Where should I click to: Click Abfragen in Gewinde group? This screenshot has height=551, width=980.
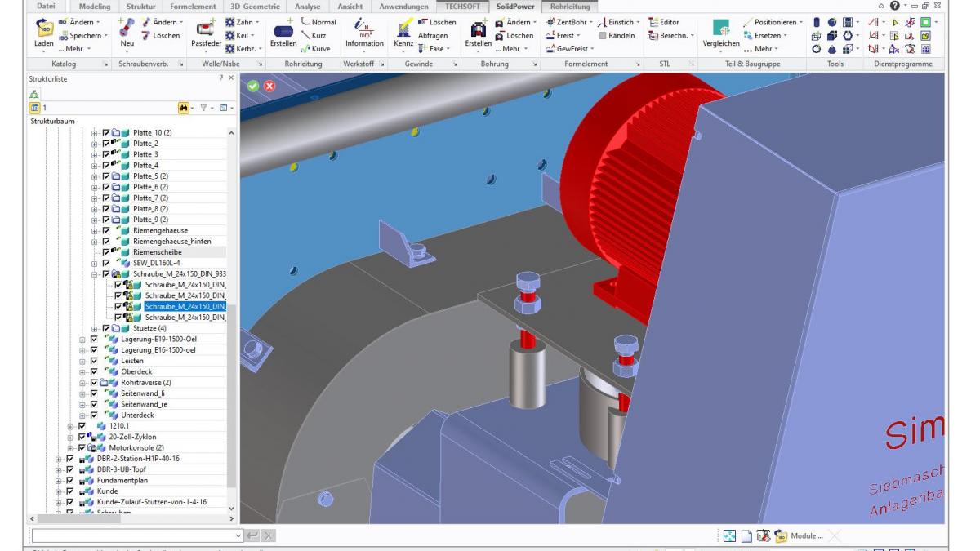(x=434, y=35)
